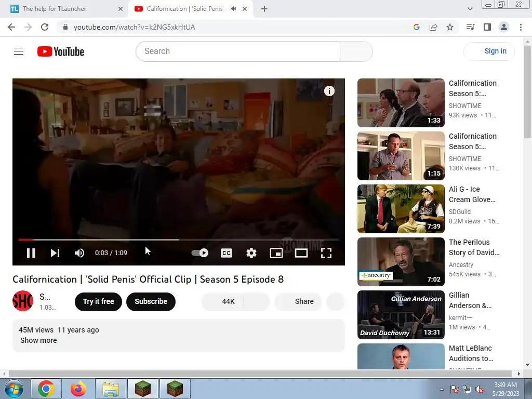Click the horizontal page scrollbar
The width and height of the screenshot is (532, 399).
pyautogui.click(x=260, y=374)
